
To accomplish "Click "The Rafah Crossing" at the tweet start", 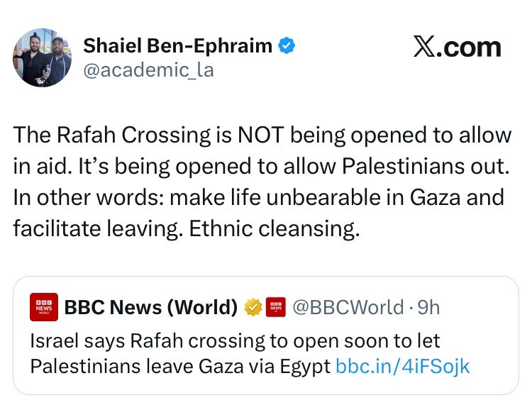I will pos(111,134).
